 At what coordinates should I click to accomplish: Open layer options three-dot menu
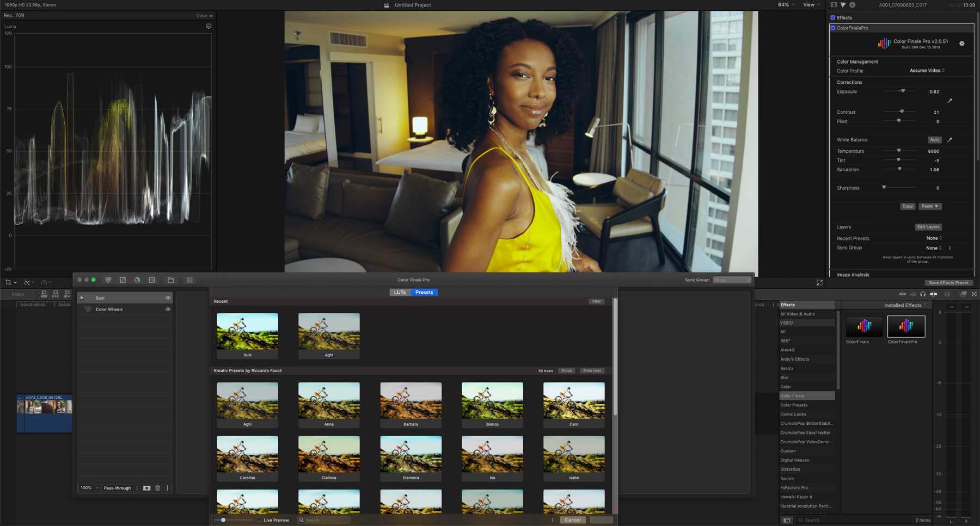[x=167, y=488]
